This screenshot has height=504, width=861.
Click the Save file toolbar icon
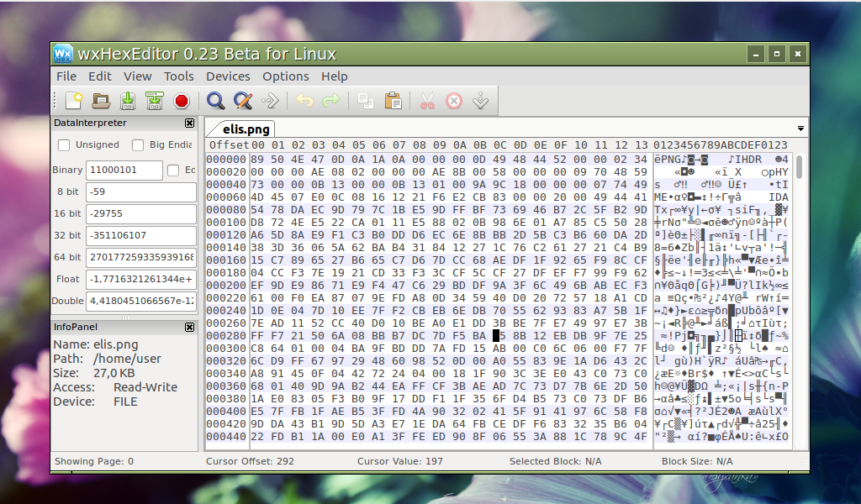click(128, 101)
